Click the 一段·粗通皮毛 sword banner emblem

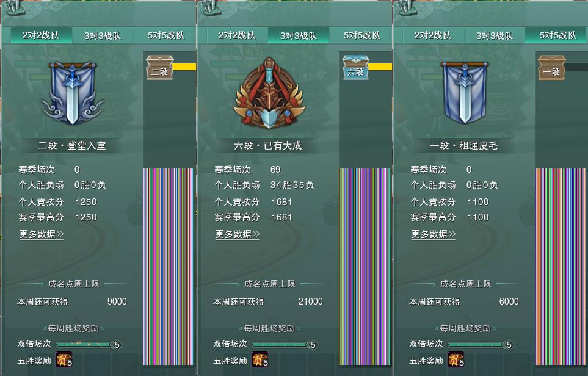tap(465, 92)
